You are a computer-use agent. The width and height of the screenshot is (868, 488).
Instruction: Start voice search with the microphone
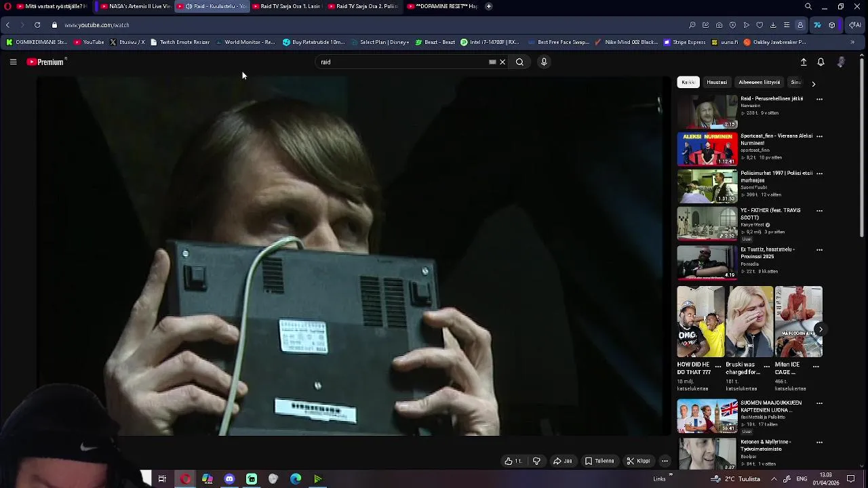click(x=543, y=62)
